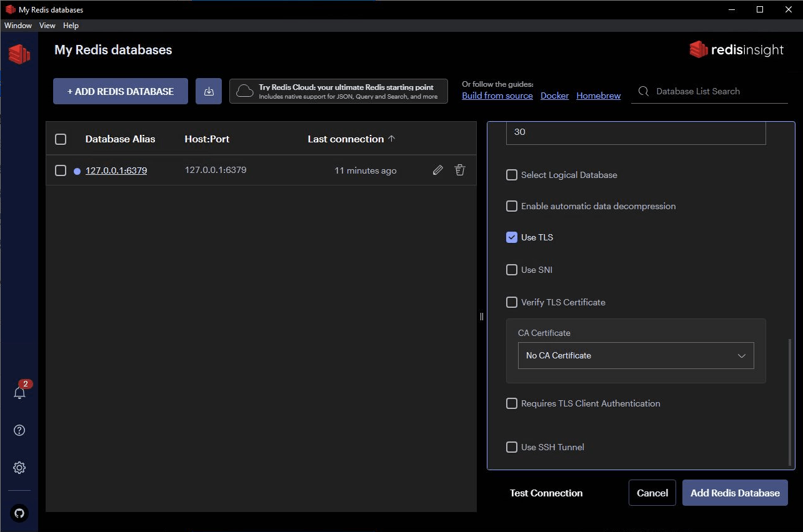Image resolution: width=803 pixels, height=532 pixels.
Task: Open the Docker guide link
Action: [555, 96]
